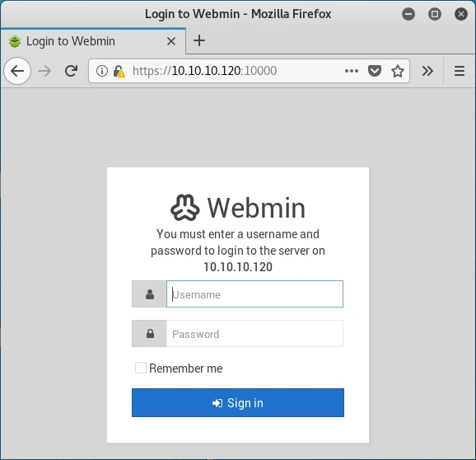This screenshot has width=476, height=460.
Task: Open the Firefox hamburger menu
Action: click(460, 71)
